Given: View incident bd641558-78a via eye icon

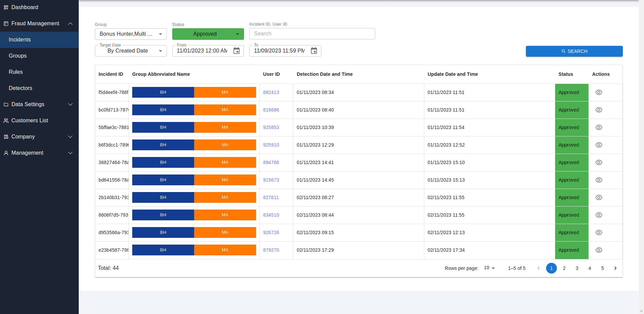Looking at the screenshot, I should (x=599, y=180).
